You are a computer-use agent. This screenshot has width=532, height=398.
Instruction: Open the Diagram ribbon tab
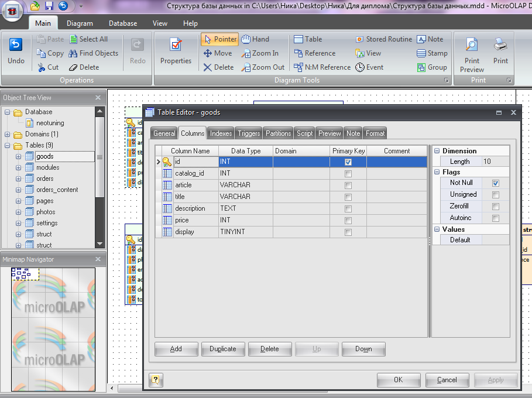pyautogui.click(x=80, y=23)
